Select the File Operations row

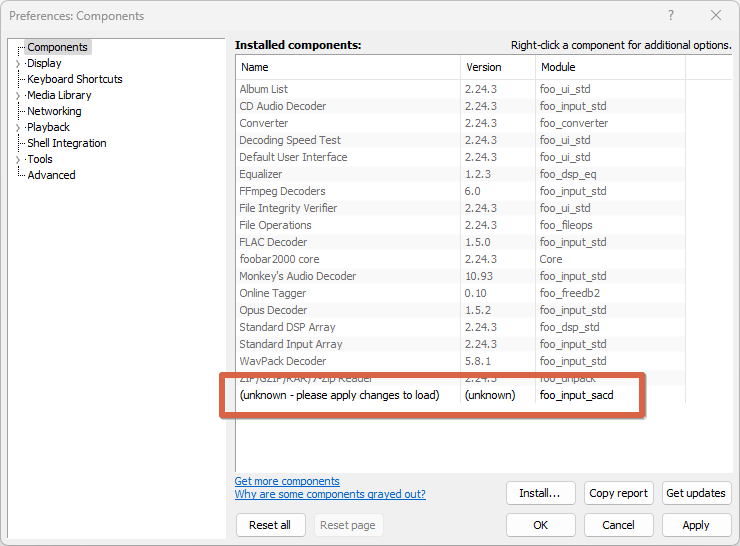[460, 225]
